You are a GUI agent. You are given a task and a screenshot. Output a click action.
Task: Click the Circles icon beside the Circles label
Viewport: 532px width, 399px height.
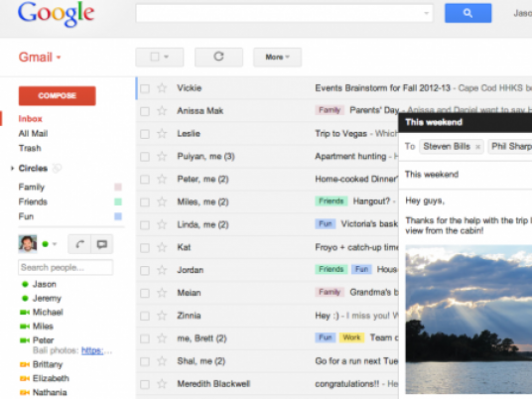coord(57,168)
